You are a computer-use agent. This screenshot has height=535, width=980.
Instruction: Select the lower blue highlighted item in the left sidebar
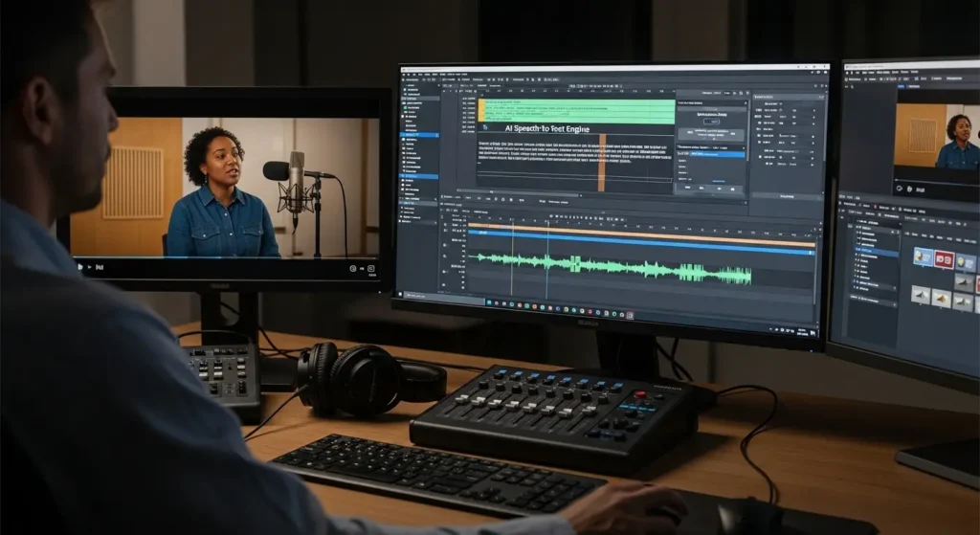pyautogui.click(x=419, y=177)
